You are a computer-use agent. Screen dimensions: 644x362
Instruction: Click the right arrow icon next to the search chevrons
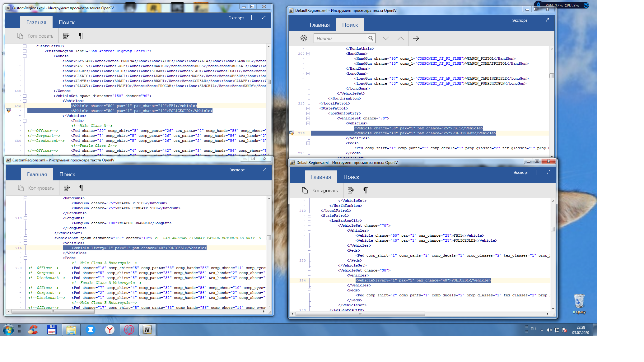(x=416, y=38)
